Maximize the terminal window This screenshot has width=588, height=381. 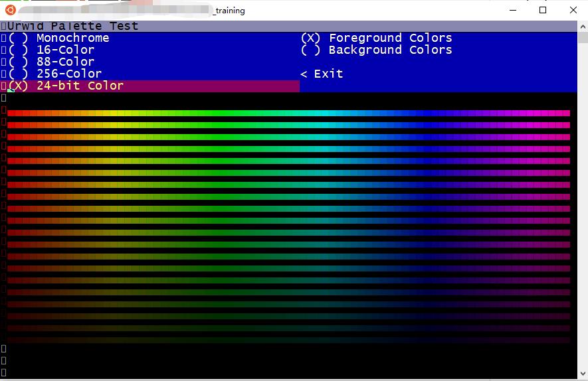click(543, 10)
